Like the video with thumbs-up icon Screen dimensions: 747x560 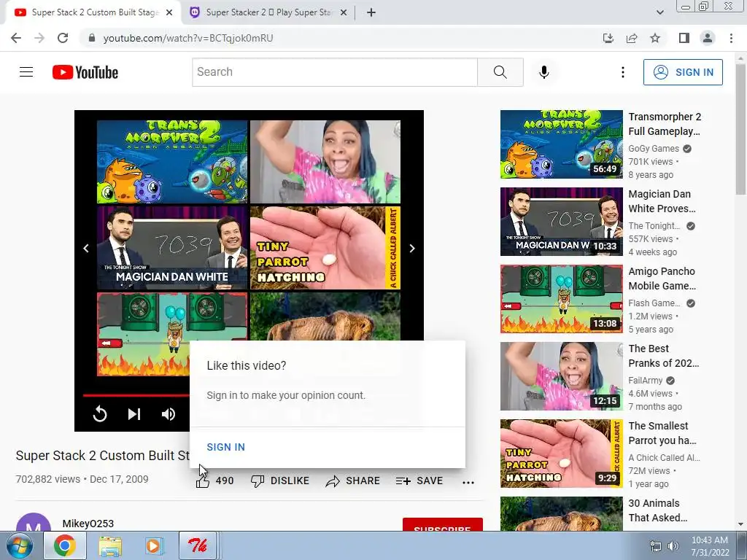click(203, 481)
